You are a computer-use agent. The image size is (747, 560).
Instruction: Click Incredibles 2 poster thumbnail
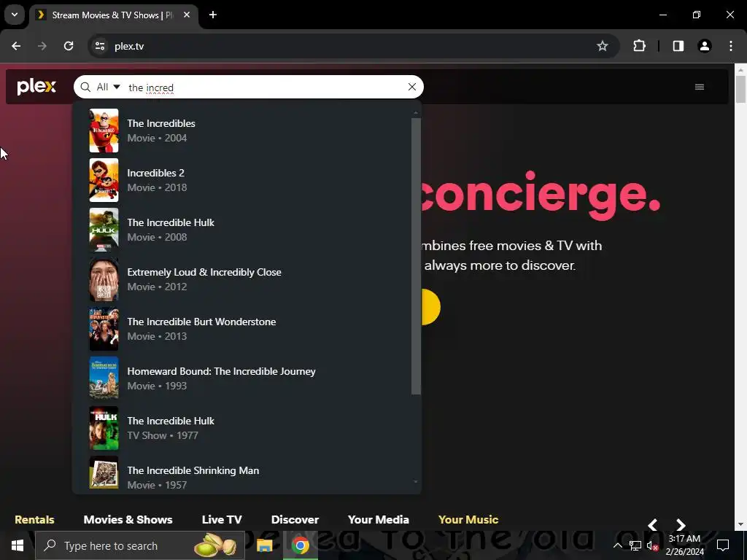104,180
